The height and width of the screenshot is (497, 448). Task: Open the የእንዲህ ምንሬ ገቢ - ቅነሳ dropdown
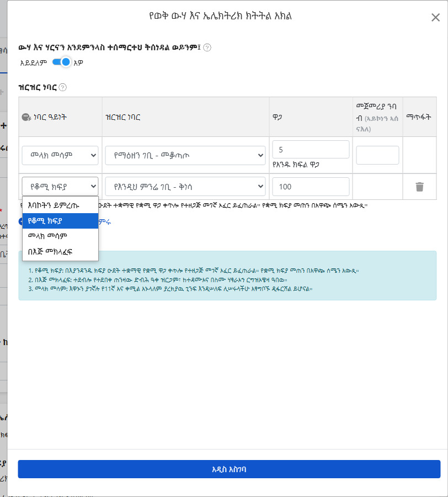click(185, 187)
